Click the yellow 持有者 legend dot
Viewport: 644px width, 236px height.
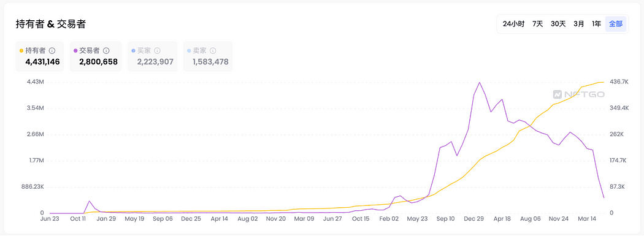(21, 51)
